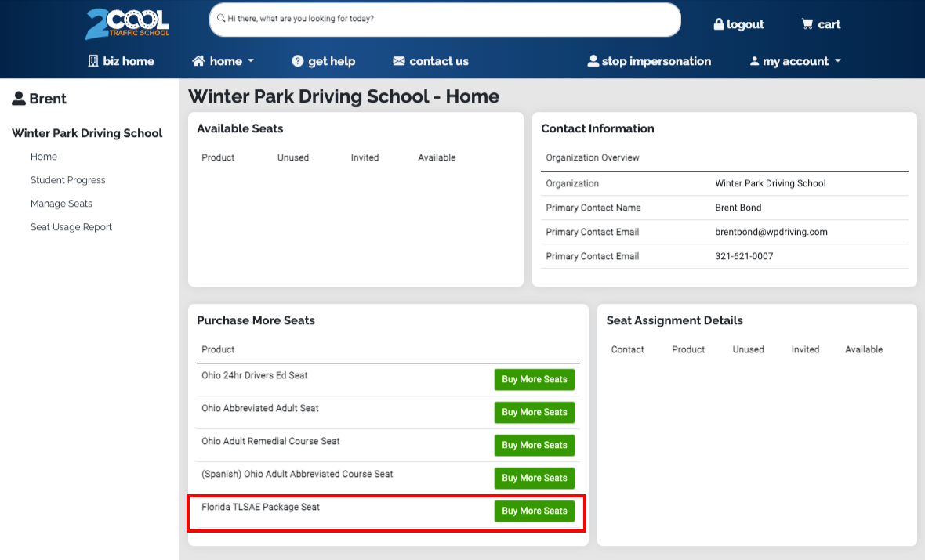925x560 pixels.
Task: Click the Brent Bond contact name
Action: point(738,208)
